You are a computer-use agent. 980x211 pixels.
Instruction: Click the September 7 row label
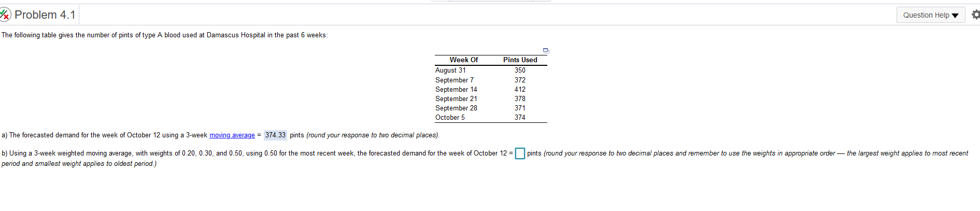(x=454, y=80)
